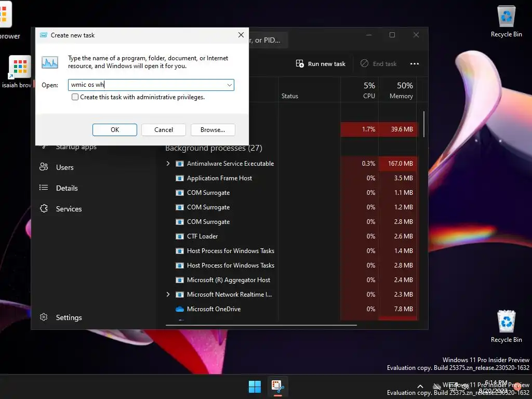The width and height of the screenshot is (532, 399).
Task: Expand the Antimalware Service Executable group
Action: (x=168, y=164)
